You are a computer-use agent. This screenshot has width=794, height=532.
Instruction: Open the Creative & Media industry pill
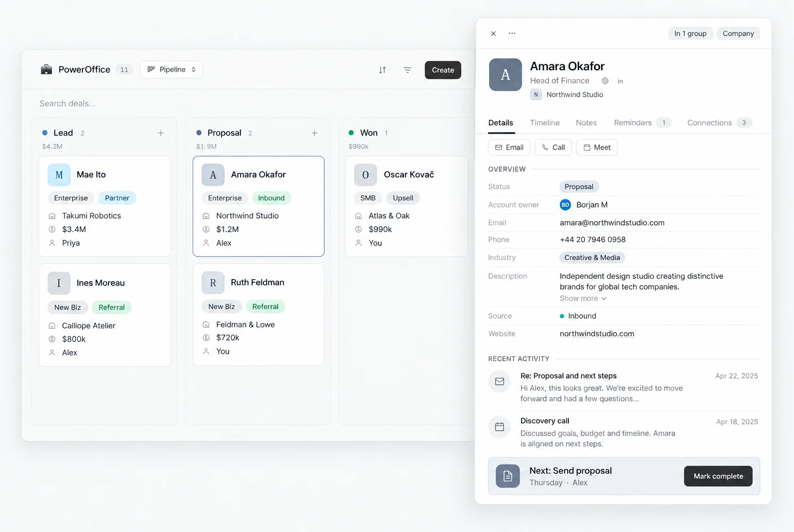592,257
